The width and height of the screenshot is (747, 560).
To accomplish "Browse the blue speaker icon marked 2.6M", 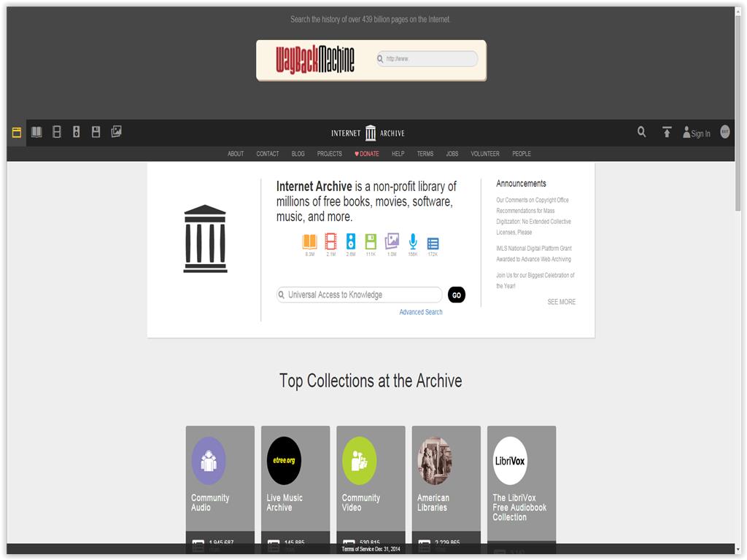I will point(351,245).
